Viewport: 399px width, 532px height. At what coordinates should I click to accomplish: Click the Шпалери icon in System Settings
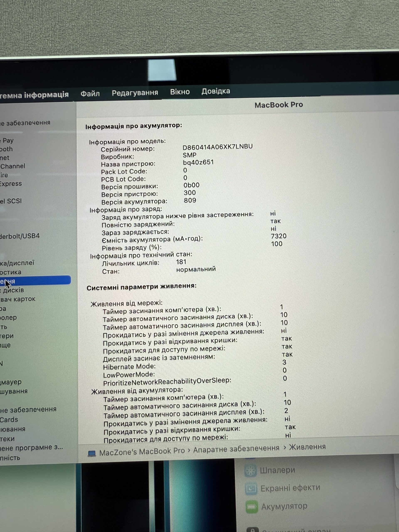(x=250, y=471)
